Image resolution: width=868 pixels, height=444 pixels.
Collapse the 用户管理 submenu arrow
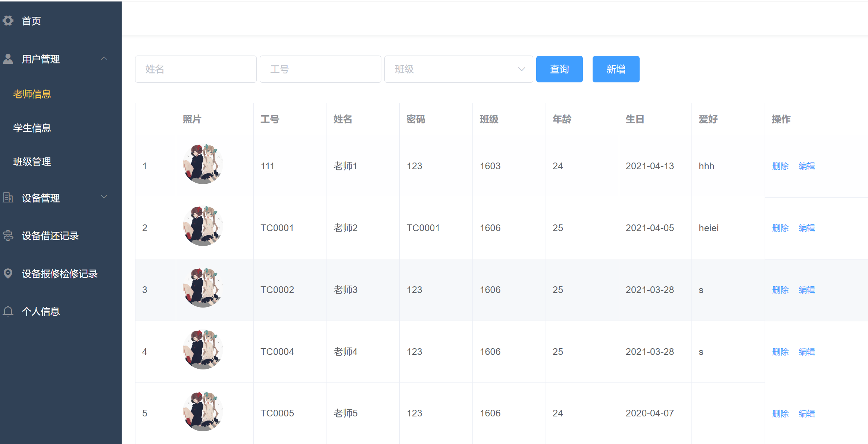(104, 59)
